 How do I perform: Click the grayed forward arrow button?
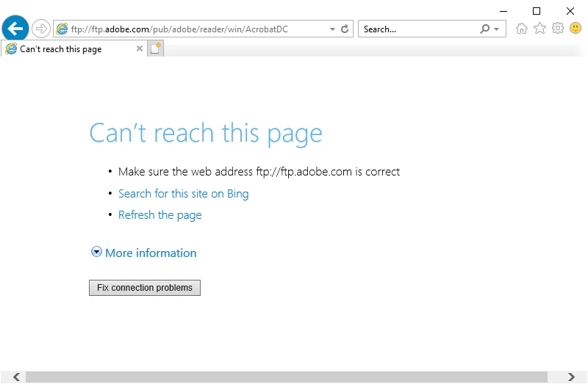click(41, 29)
